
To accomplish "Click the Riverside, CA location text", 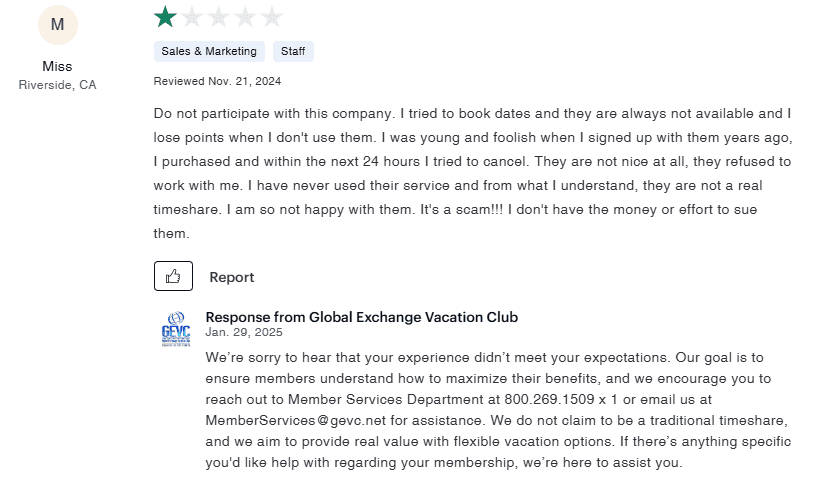I will pyautogui.click(x=58, y=85).
